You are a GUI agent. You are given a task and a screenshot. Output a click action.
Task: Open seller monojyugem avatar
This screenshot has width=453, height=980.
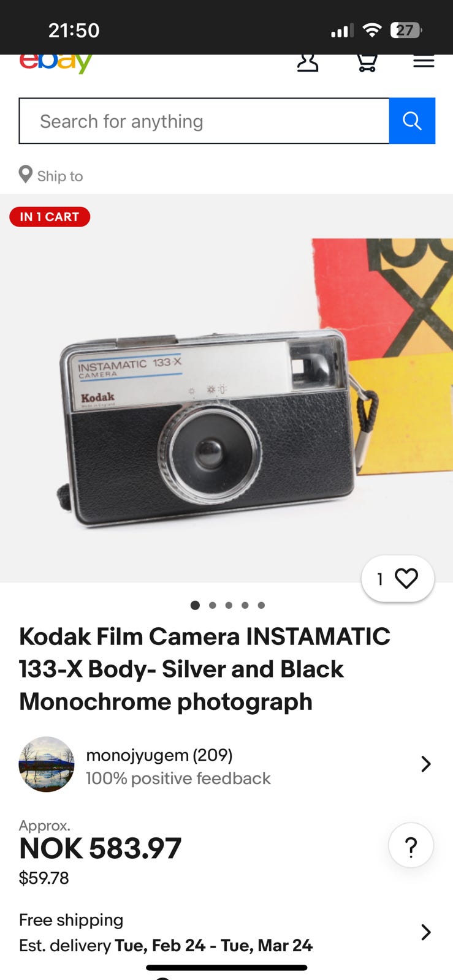pyautogui.click(x=47, y=764)
